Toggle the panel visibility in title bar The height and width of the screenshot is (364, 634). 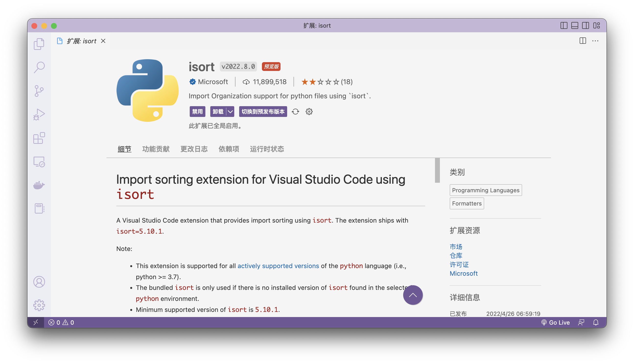coord(574,25)
